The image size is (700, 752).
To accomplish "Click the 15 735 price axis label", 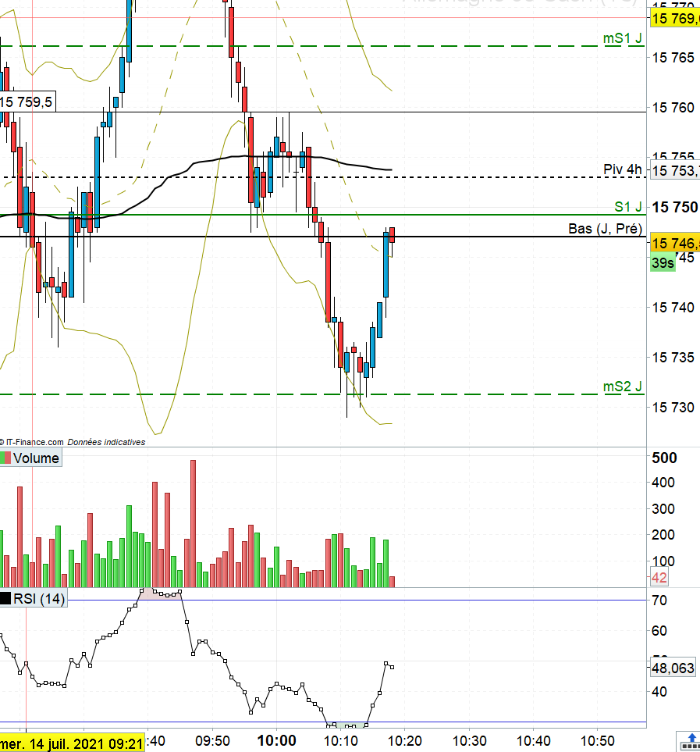I will point(673,358).
